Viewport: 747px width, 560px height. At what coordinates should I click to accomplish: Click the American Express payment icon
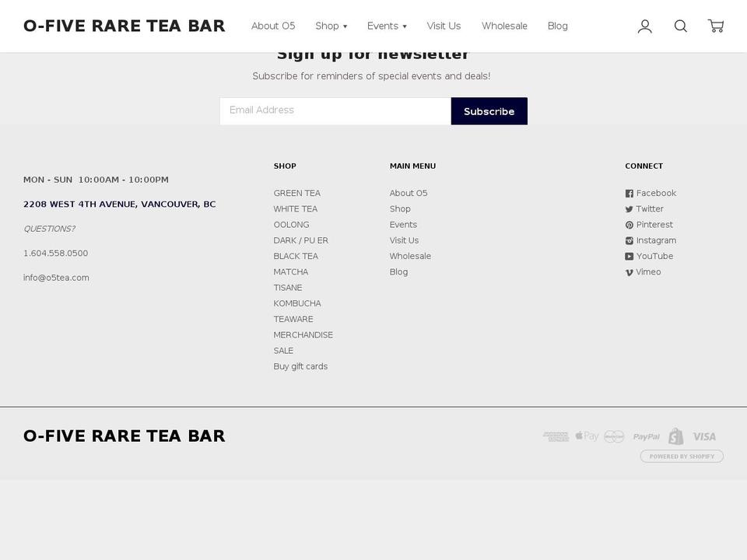click(556, 436)
